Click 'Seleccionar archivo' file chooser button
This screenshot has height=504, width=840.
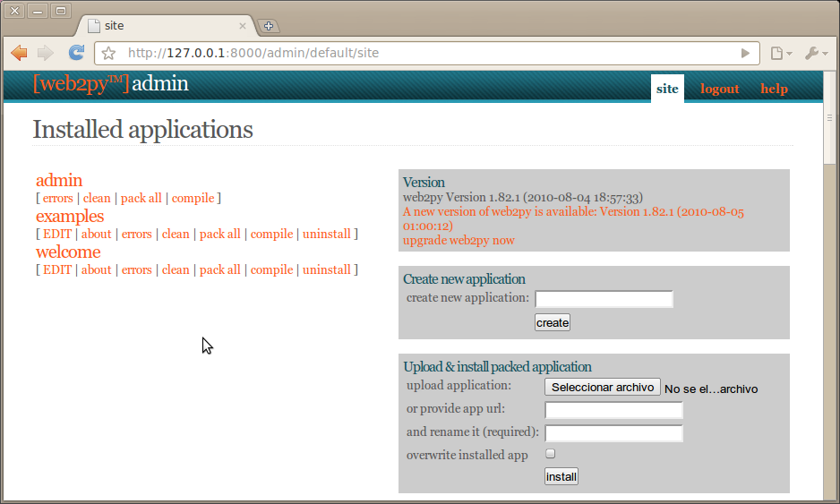coord(603,388)
